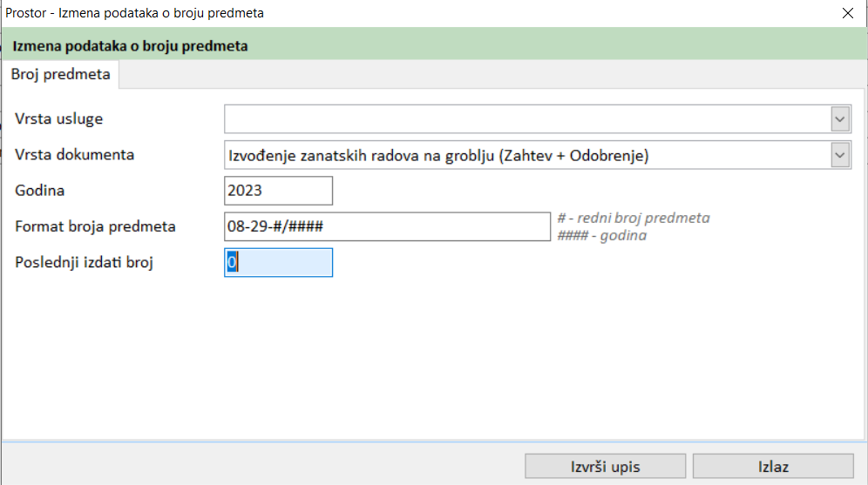Viewport: 868px width, 485px height.
Task: Focus the Poslednji izdati broj input field
Action: (278, 263)
